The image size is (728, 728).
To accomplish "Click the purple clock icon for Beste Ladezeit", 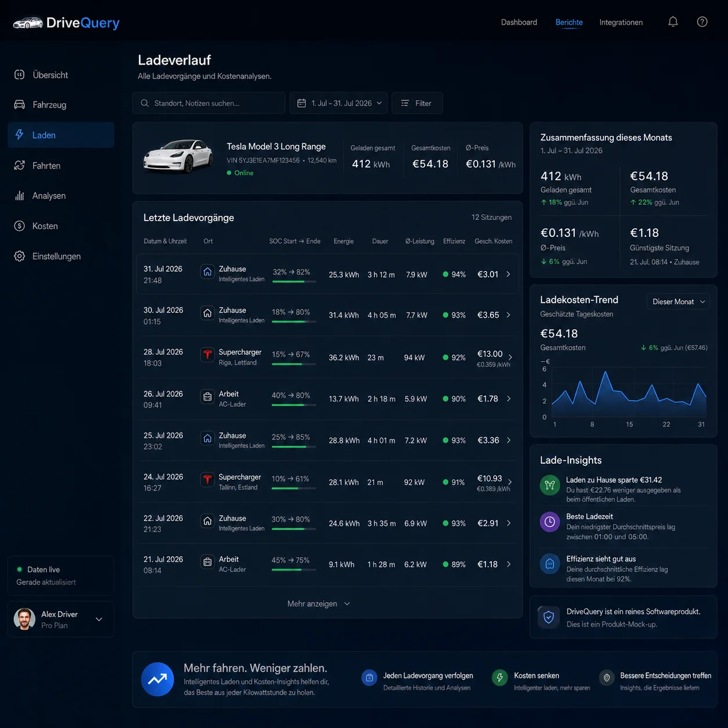I will coord(550,521).
